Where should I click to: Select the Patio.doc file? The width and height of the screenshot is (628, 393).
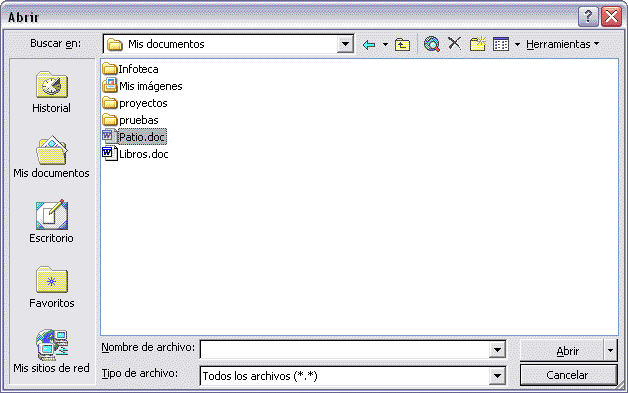coord(134,137)
